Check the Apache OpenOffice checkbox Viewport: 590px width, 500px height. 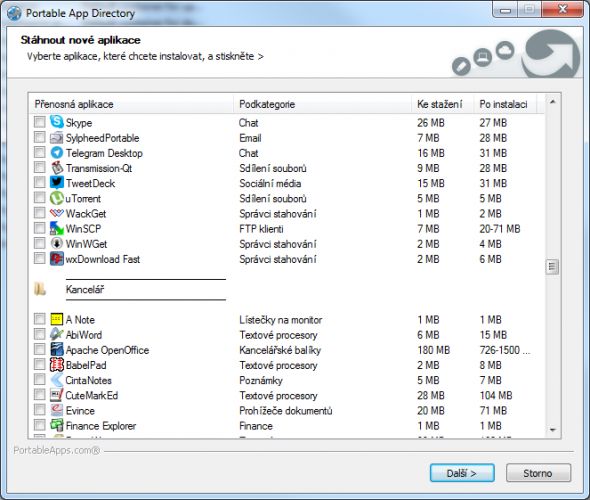(x=40, y=350)
